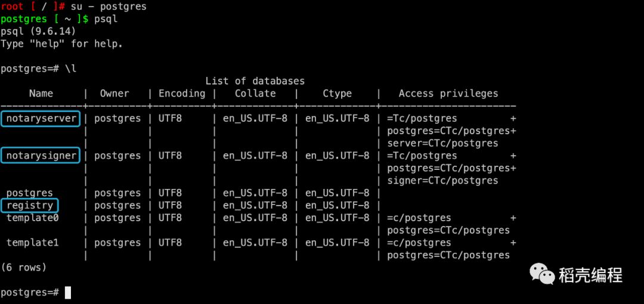
Task: Click the highlighted notarysigner database name
Action: click(x=41, y=156)
